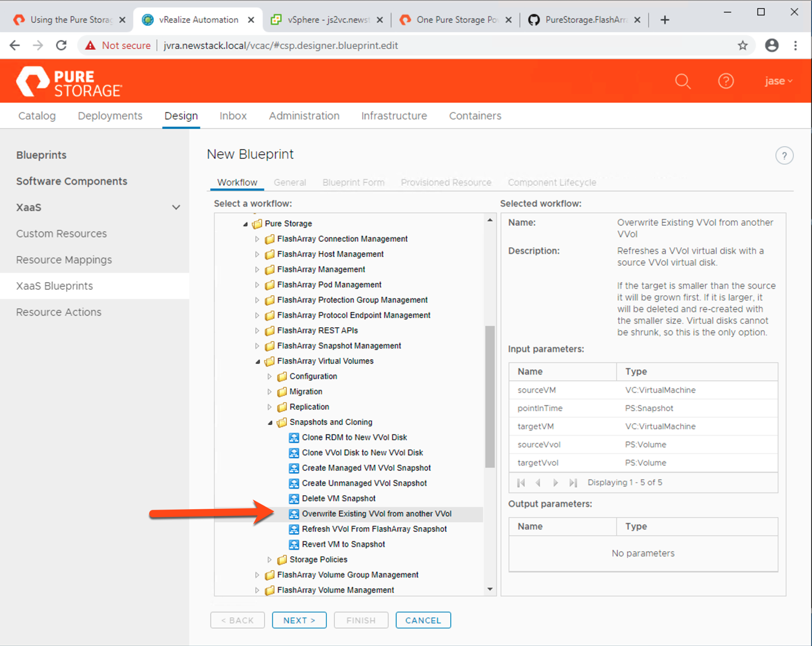This screenshot has width=812, height=646.
Task: Switch to the Administration tab
Action: [x=304, y=116]
